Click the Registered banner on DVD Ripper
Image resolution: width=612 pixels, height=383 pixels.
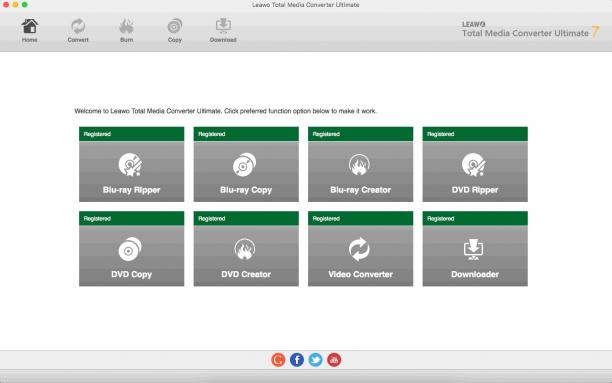point(475,134)
